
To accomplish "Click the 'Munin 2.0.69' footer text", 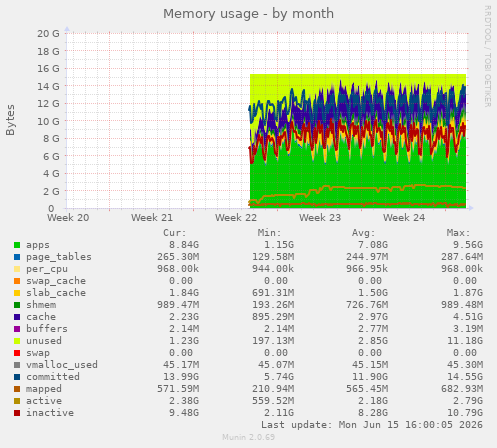I will (x=249, y=437).
